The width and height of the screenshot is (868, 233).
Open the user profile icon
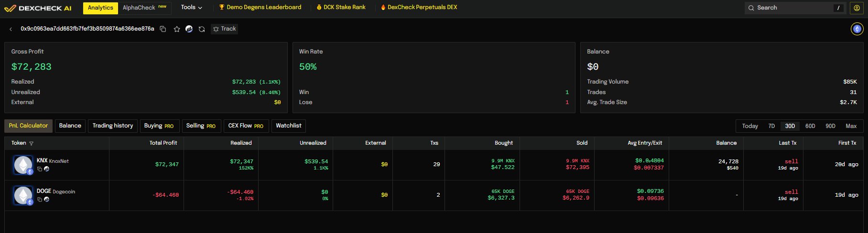[x=857, y=8]
